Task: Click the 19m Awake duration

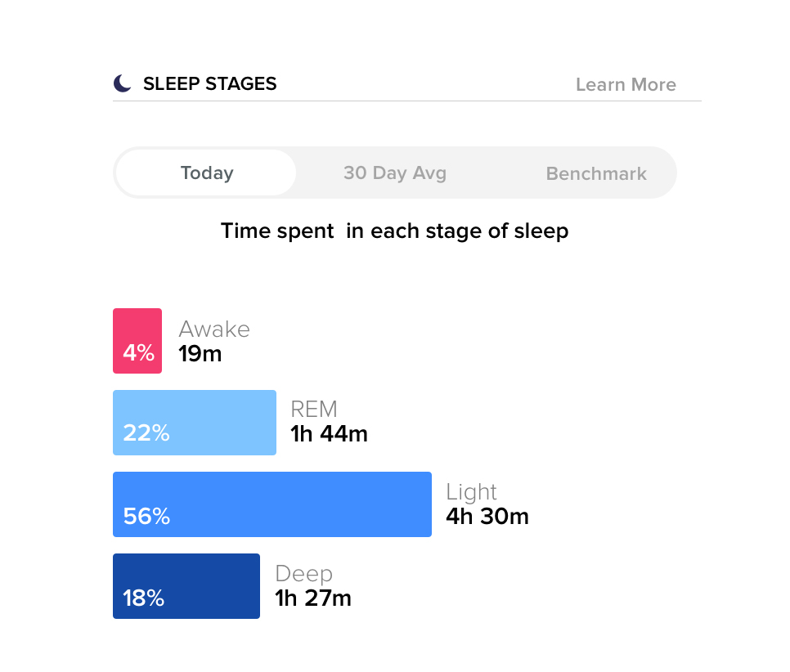Action: coord(200,354)
